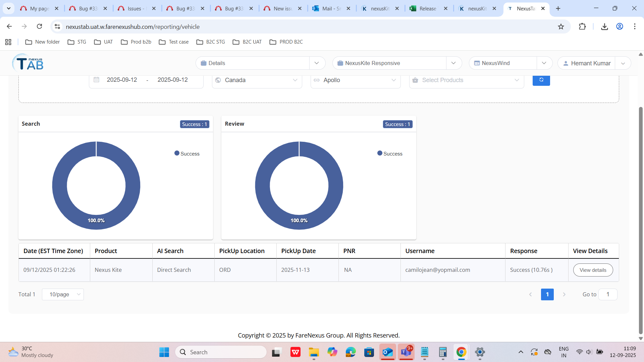Image resolution: width=644 pixels, height=362 pixels.
Task: Open Chrome three-dot menu
Action: pyautogui.click(x=635, y=26)
